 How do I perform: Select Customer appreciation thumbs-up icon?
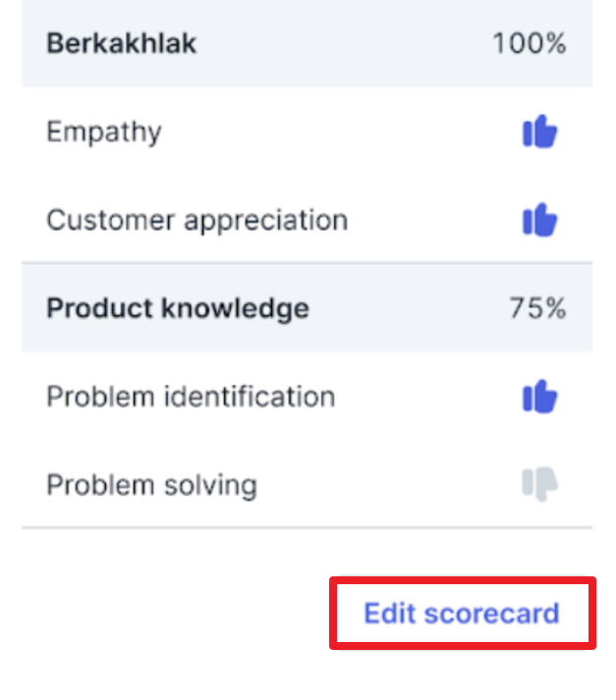[x=539, y=220]
